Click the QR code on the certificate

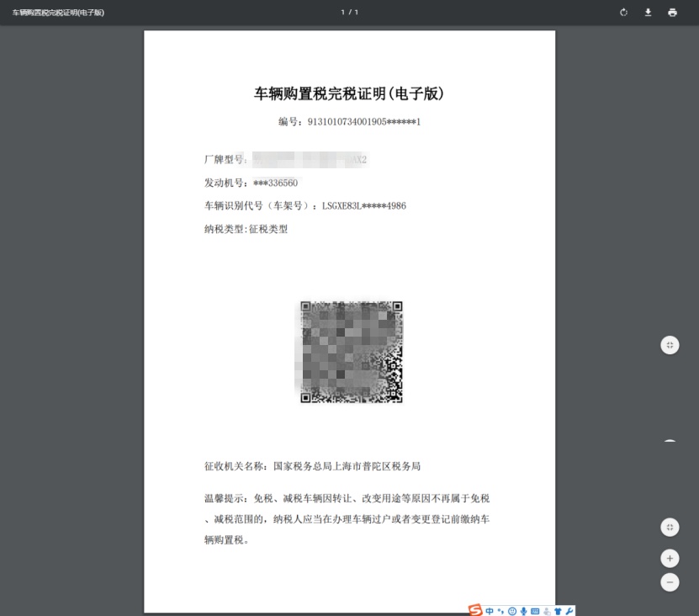[x=352, y=352]
